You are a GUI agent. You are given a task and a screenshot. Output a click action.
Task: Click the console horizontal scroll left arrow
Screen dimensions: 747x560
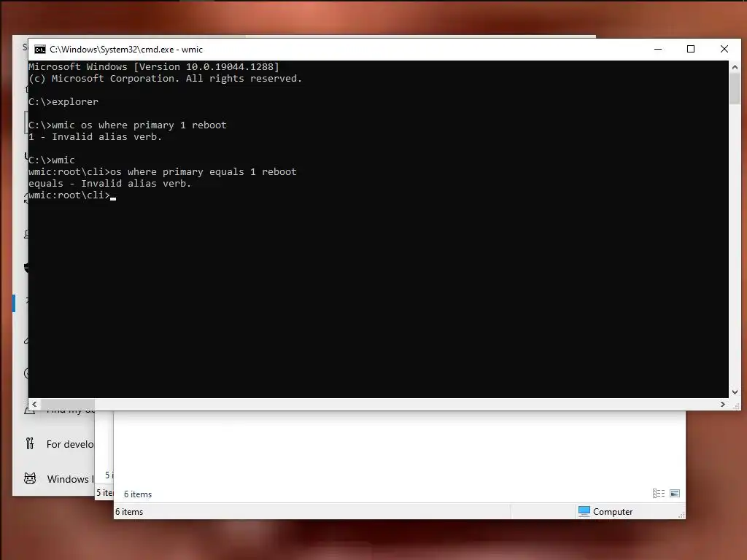[34, 404]
